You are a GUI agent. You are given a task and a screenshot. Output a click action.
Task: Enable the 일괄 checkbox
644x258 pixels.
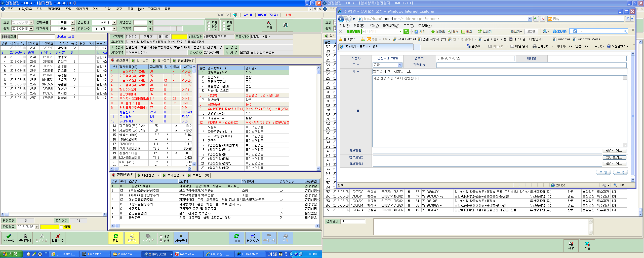click(x=61, y=227)
